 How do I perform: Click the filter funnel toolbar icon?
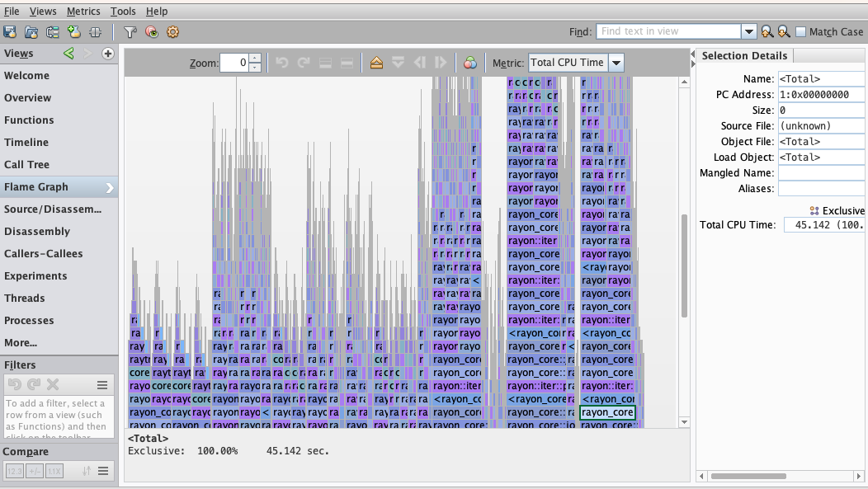[130, 32]
